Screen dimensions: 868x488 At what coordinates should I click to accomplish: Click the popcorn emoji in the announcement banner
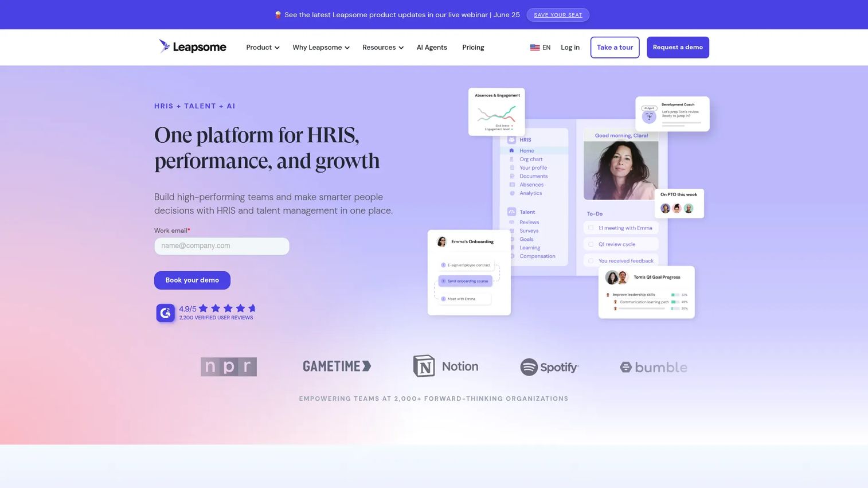(278, 15)
